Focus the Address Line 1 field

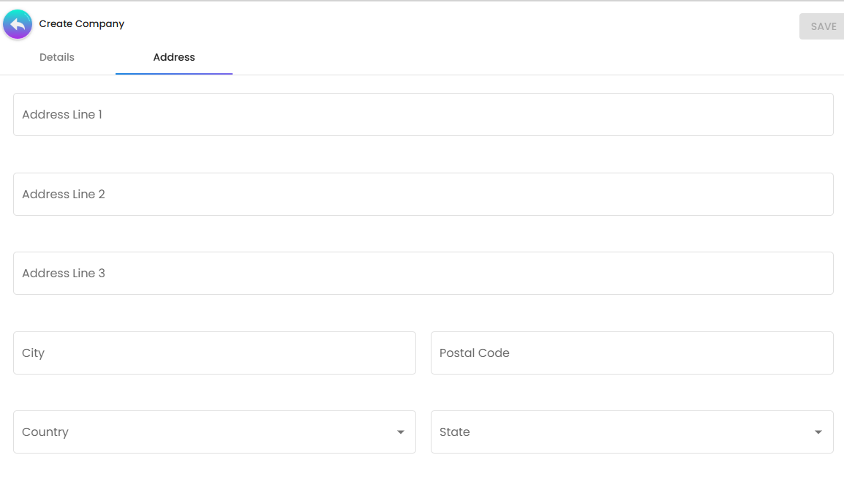point(423,114)
